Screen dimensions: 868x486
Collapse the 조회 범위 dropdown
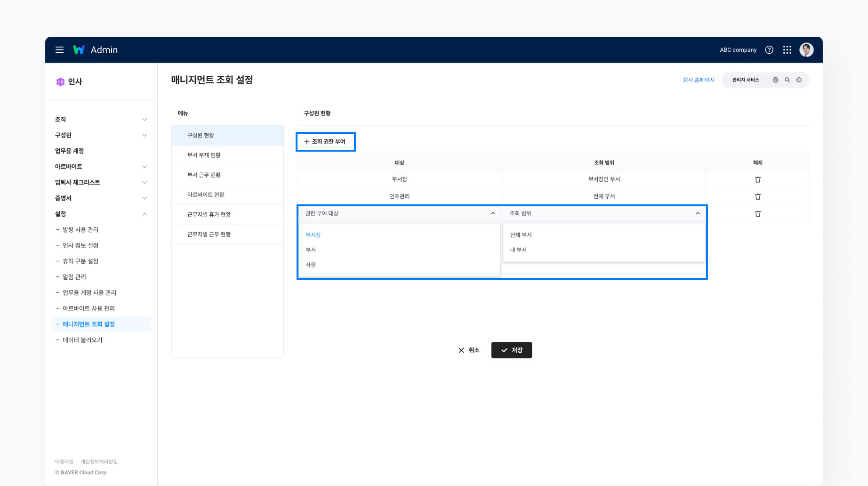click(698, 213)
